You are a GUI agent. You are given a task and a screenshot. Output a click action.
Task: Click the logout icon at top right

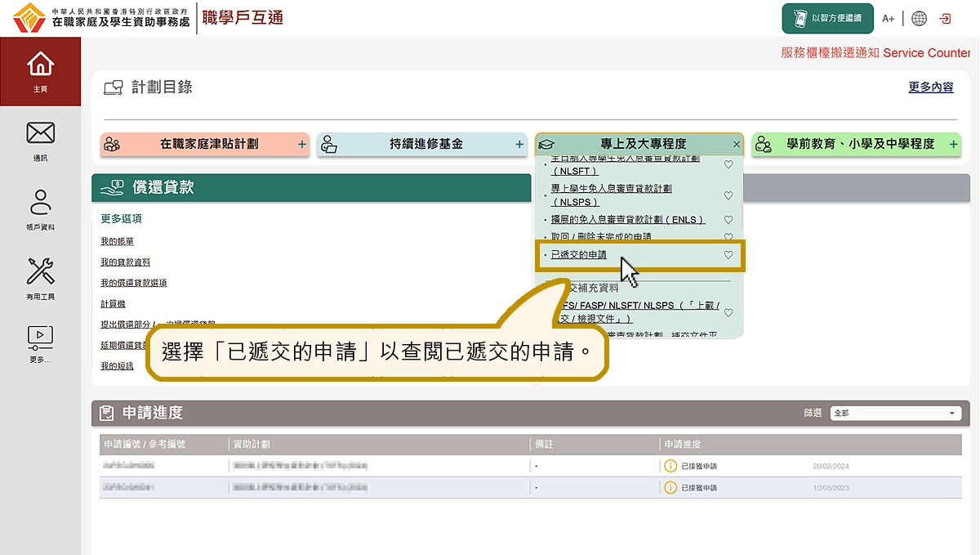click(946, 19)
